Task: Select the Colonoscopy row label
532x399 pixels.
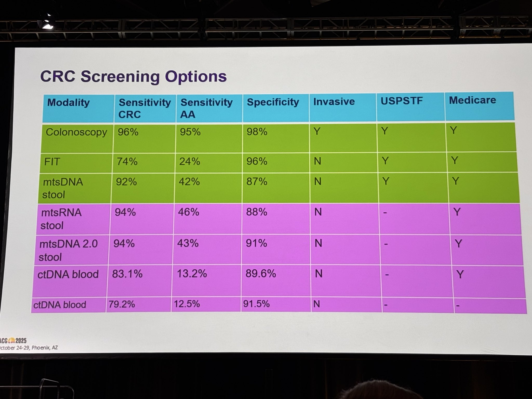Action: [76, 132]
